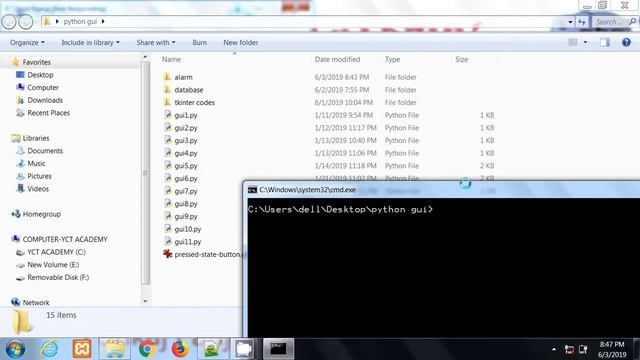This screenshot has width=640, height=360.
Task: Select file gui4.py
Action: (180, 153)
